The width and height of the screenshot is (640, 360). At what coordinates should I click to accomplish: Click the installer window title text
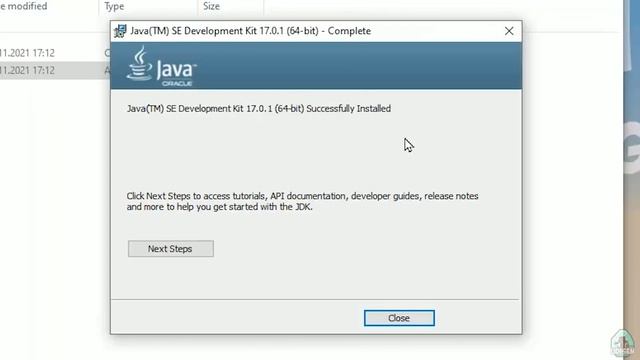tap(251, 31)
